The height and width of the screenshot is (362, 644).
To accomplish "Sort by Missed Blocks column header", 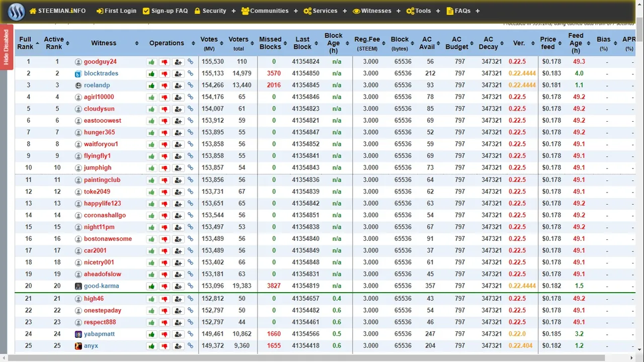I will (270, 43).
